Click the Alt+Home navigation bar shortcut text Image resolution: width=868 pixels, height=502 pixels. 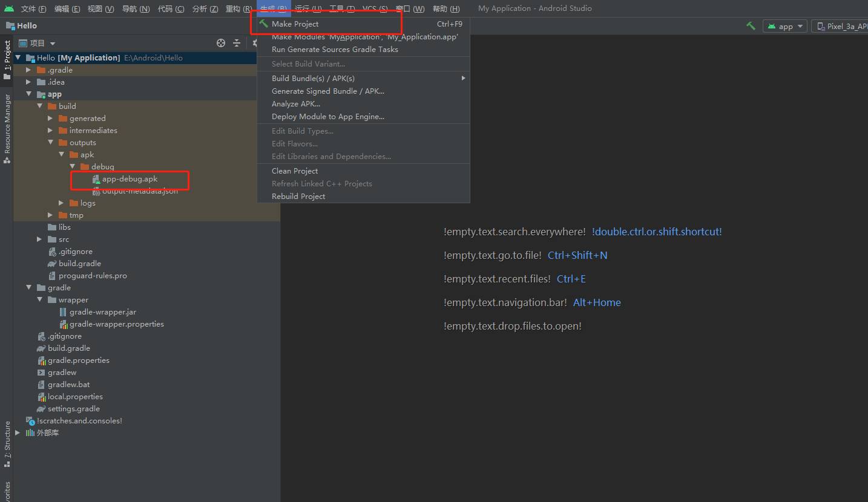pos(597,302)
